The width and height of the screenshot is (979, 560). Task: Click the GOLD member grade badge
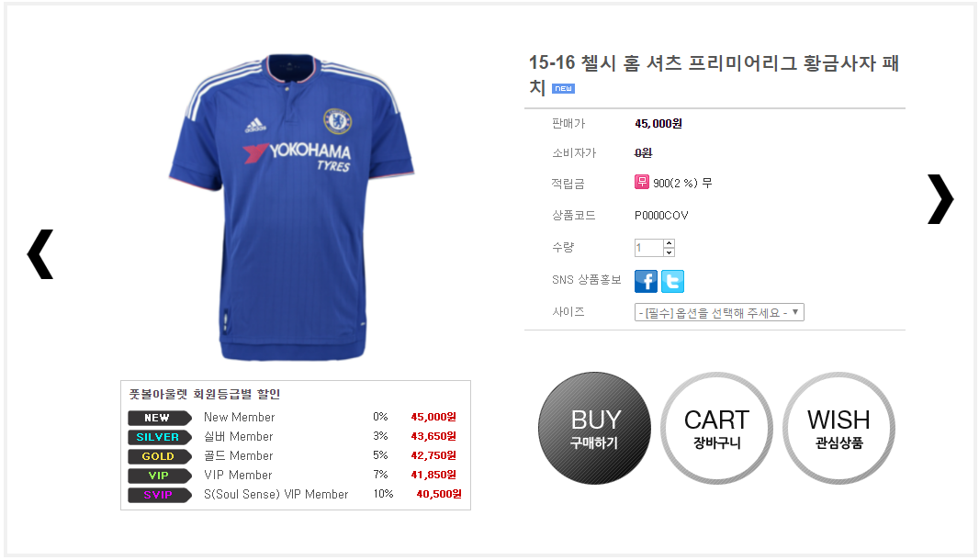click(158, 456)
